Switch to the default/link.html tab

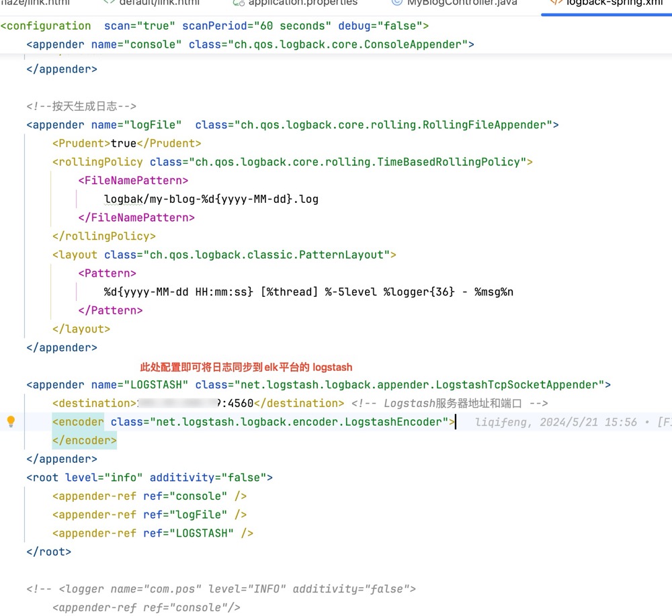pyautogui.click(x=160, y=3)
